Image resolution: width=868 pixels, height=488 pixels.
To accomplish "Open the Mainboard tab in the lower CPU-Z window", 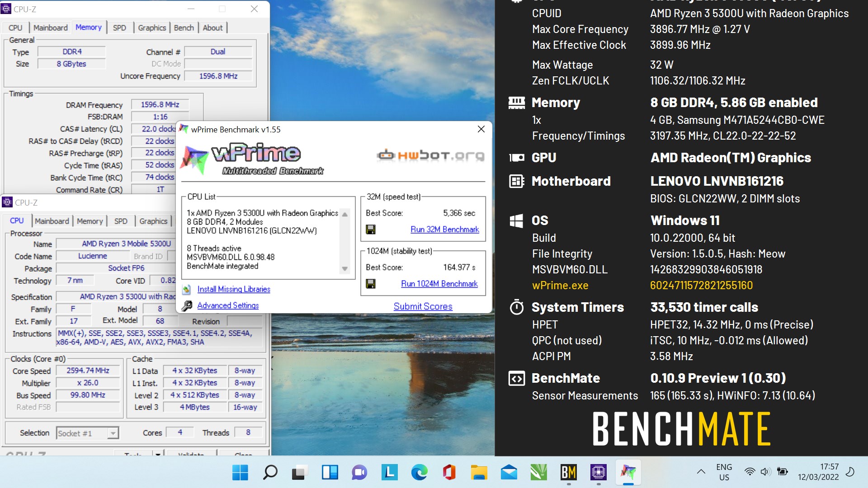I will pyautogui.click(x=52, y=221).
